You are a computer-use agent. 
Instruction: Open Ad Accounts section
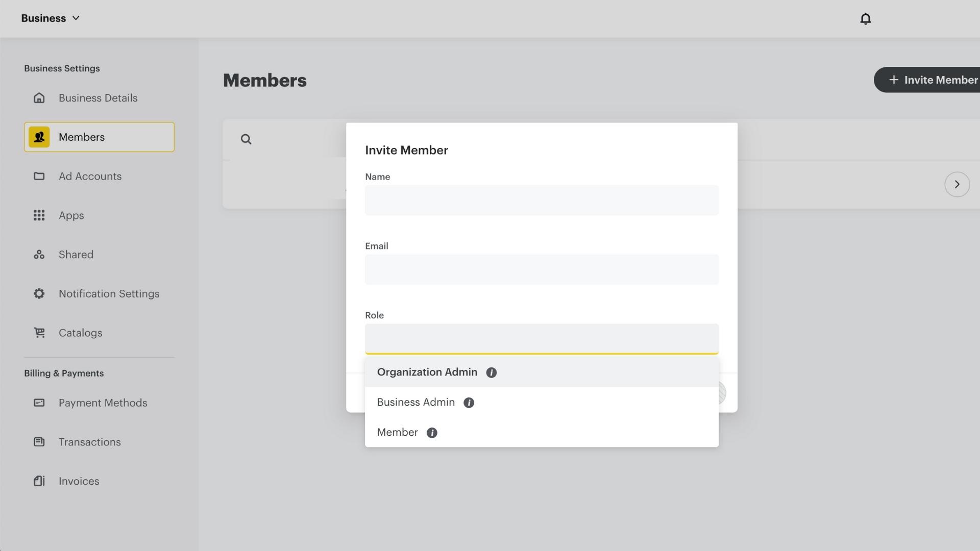pyautogui.click(x=99, y=177)
